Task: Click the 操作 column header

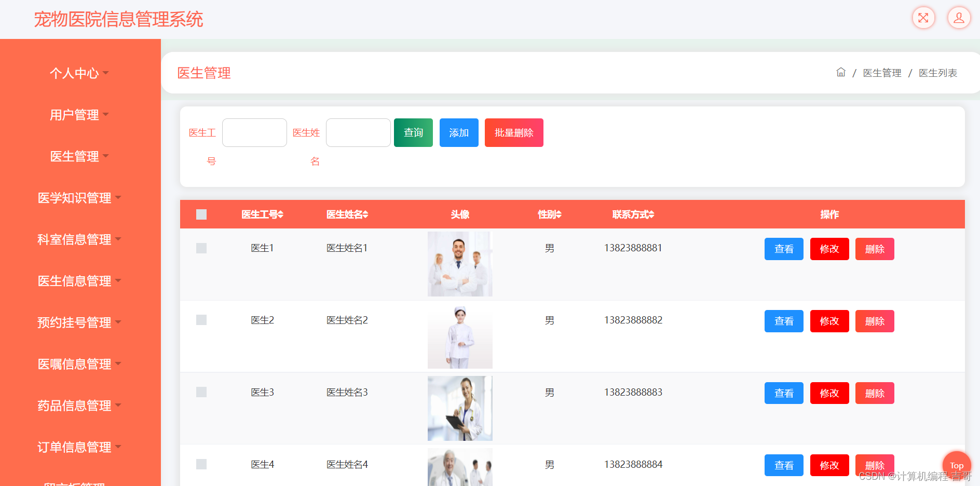Action: click(829, 214)
